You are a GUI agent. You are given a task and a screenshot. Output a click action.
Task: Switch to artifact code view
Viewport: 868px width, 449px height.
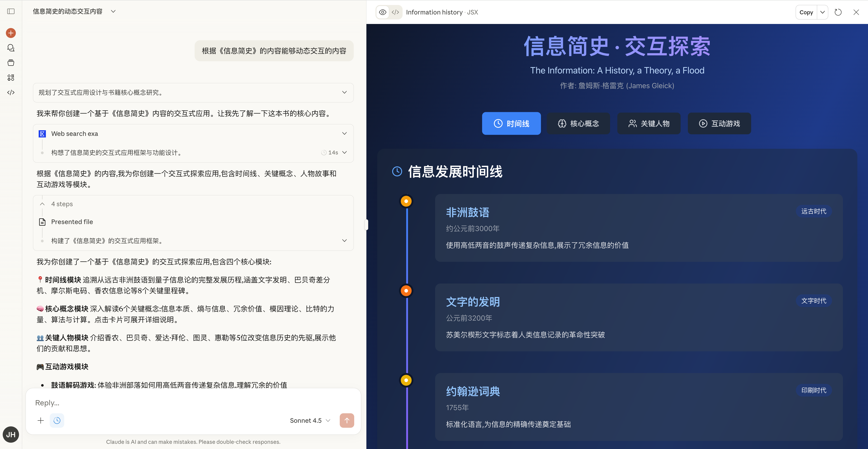395,12
